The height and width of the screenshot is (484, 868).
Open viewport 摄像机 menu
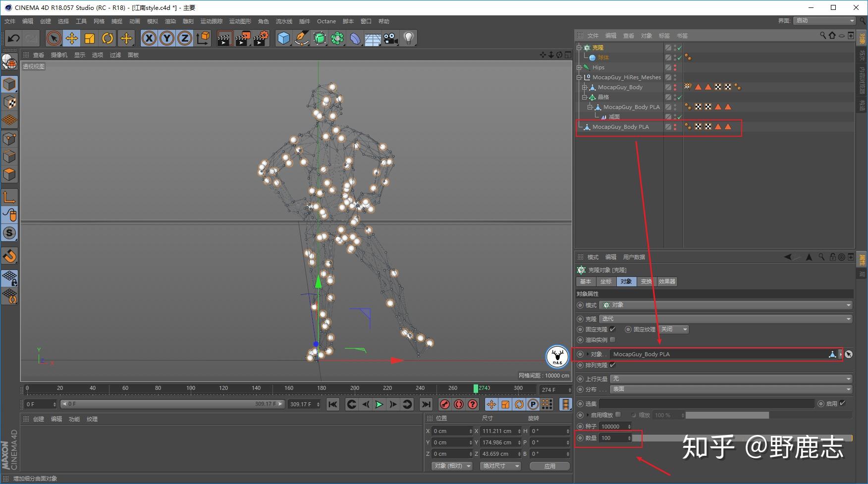tap(59, 55)
